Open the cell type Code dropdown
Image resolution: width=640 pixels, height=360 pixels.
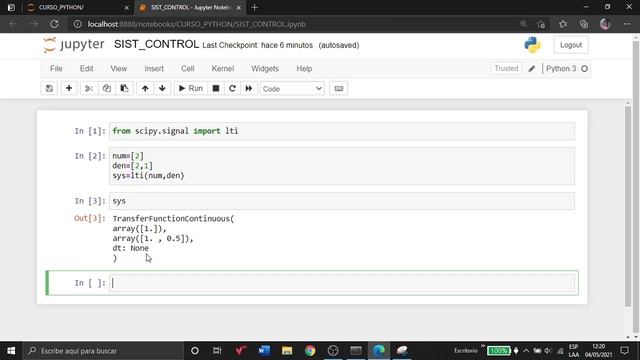pyautogui.click(x=292, y=89)
